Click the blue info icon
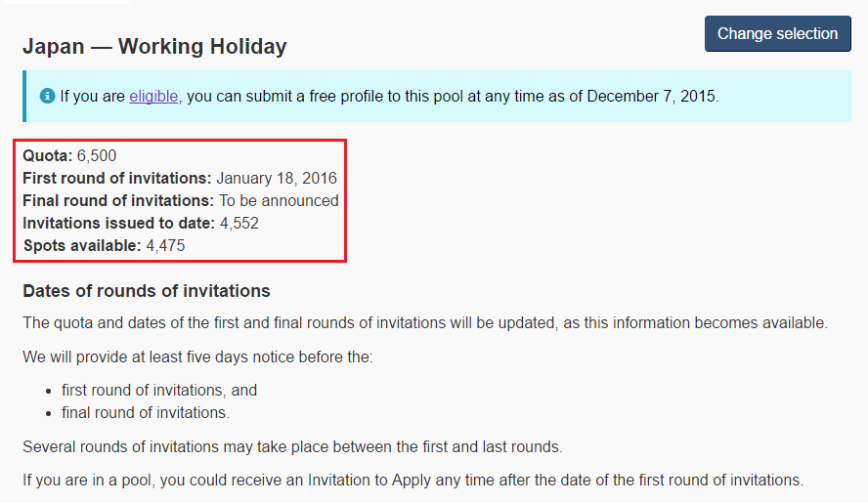Viewport: 868px width, 503px height. pos(48,96)
